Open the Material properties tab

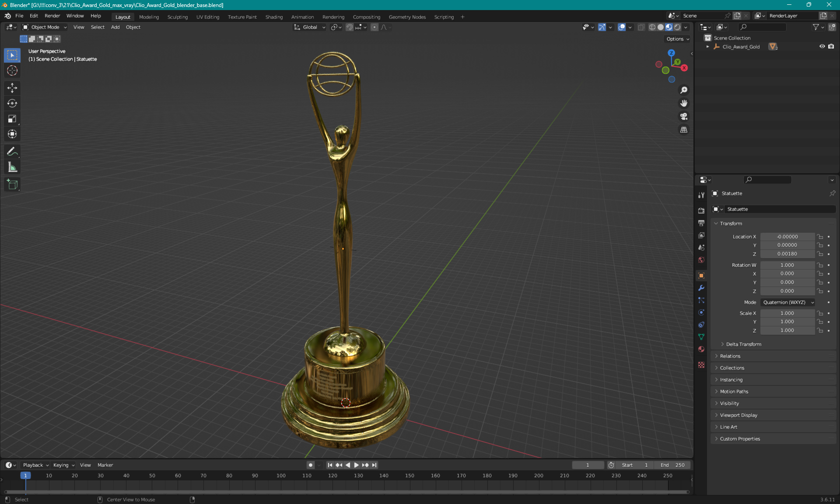point(701,349)
